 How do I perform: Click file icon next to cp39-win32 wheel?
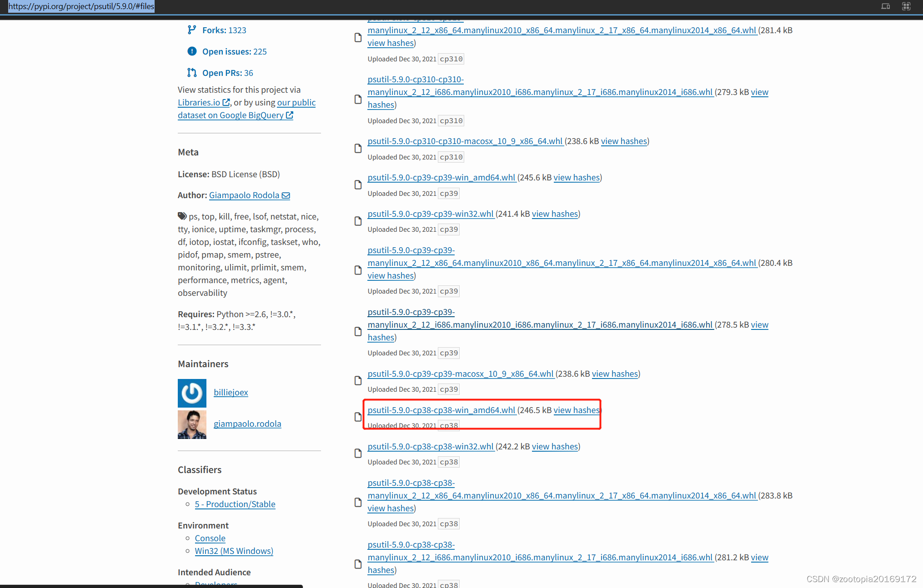coord(358,221)
